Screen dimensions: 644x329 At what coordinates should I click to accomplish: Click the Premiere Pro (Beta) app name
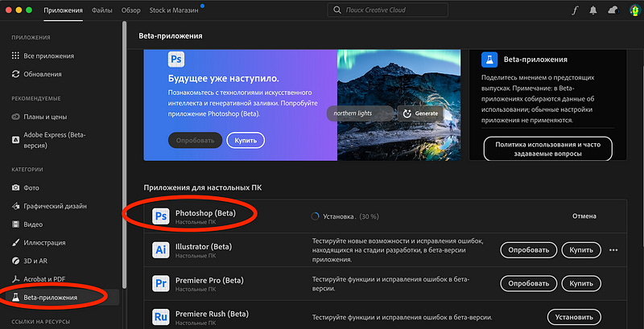tap(209, 280)
